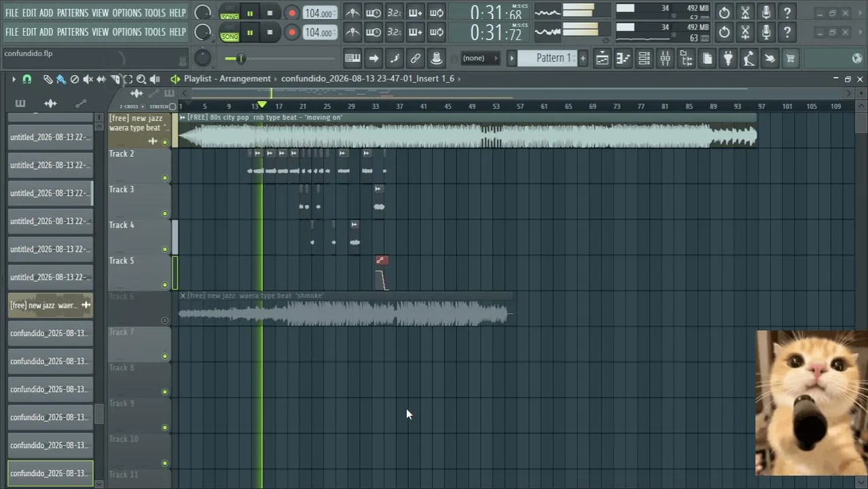Screen dimensions: 868x489
Task: Click the globe online panel icon
Action: tap(857, 58)
